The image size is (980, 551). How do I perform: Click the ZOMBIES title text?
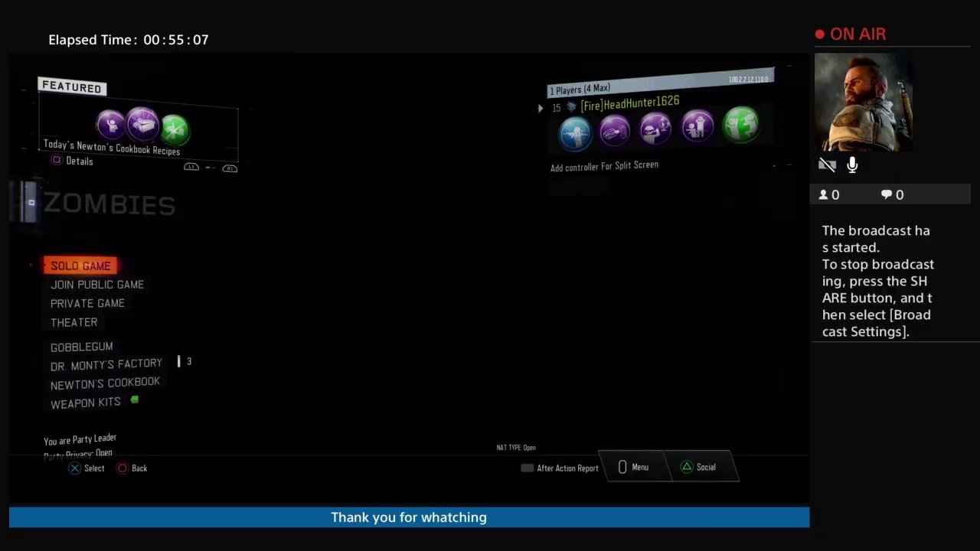click(109, 204)
